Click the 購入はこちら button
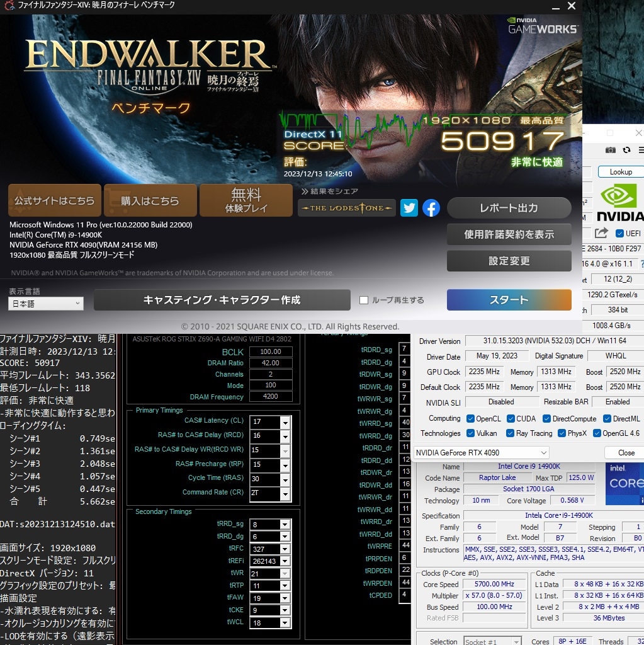 [150, 200]
